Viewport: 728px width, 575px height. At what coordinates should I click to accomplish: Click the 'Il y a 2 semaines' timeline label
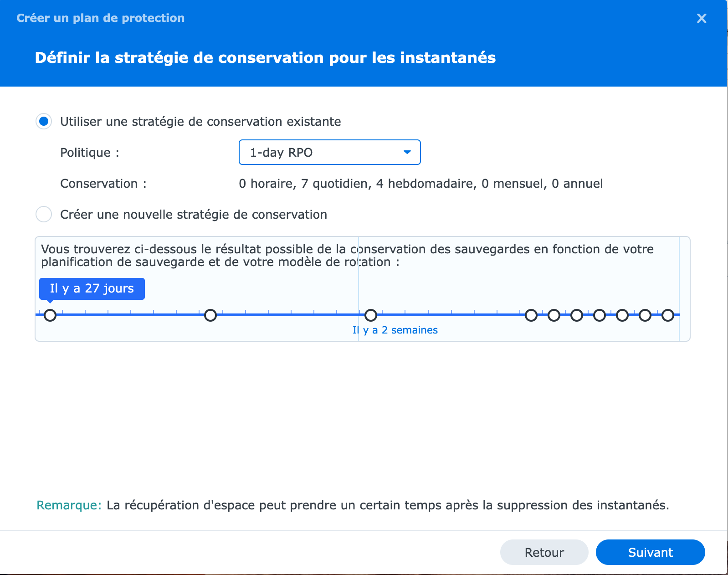(395, 330)
